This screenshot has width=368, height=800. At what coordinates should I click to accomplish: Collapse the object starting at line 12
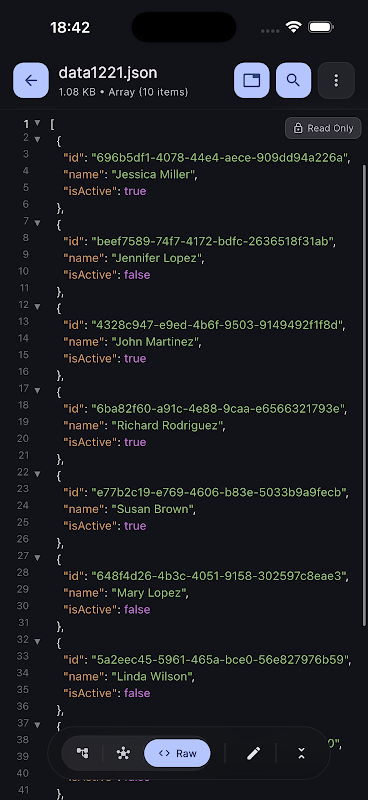37,306
